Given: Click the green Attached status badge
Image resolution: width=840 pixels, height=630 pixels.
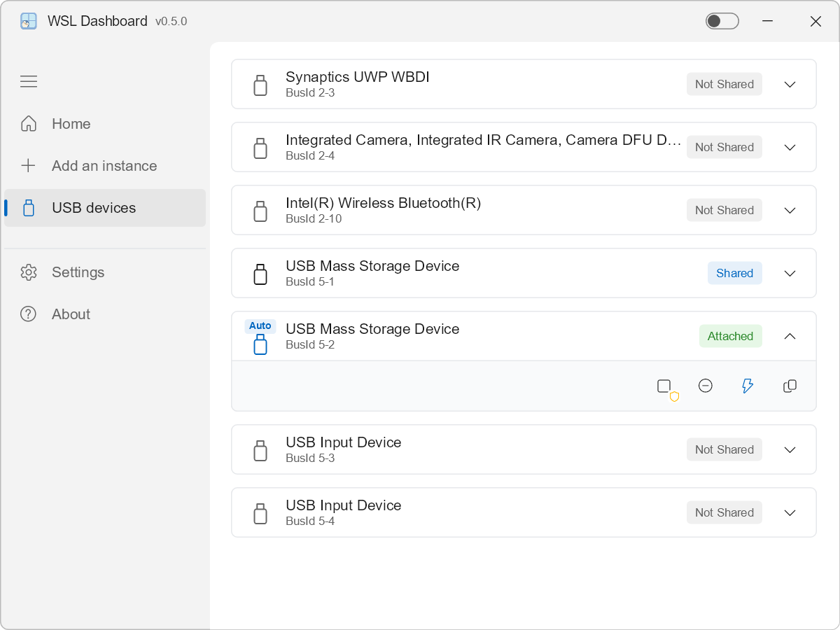Looking at the screenshot, I should [x=731, y=336].
